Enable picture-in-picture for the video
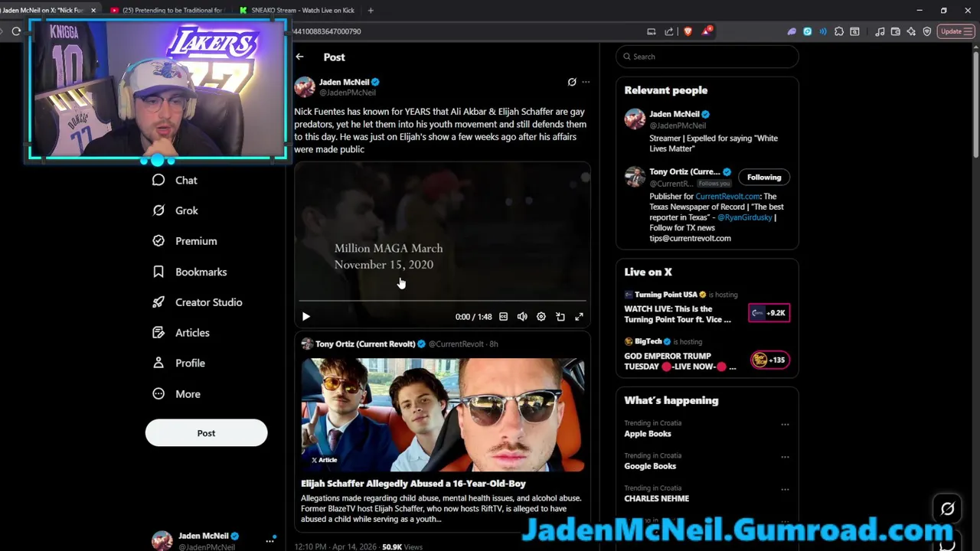The image size is (980, 551). pos(560,317)
